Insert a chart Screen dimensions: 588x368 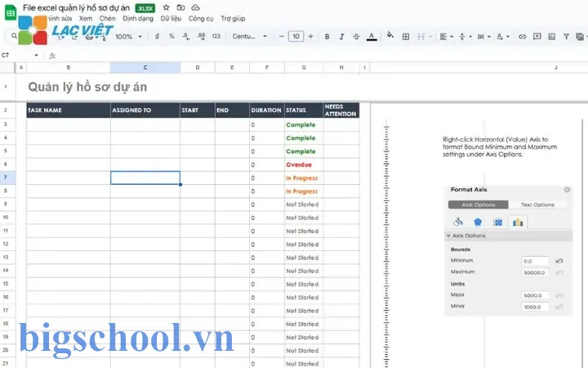click(x=551, y=37)
